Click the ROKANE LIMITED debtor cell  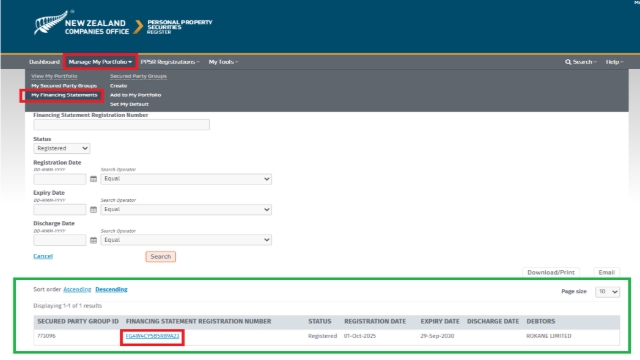click(x=549, y=336)
